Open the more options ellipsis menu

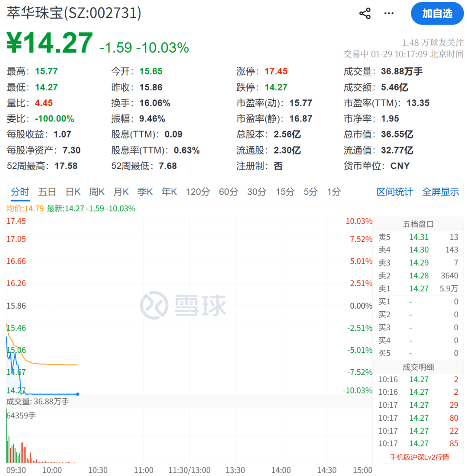pyautogui.click(x=388, y=13)
